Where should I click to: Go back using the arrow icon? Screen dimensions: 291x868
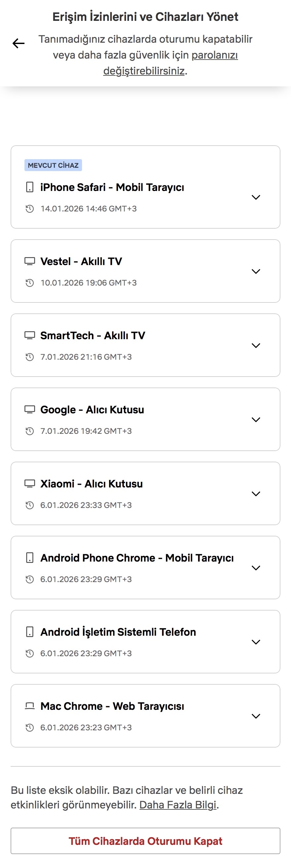point(19,43)
